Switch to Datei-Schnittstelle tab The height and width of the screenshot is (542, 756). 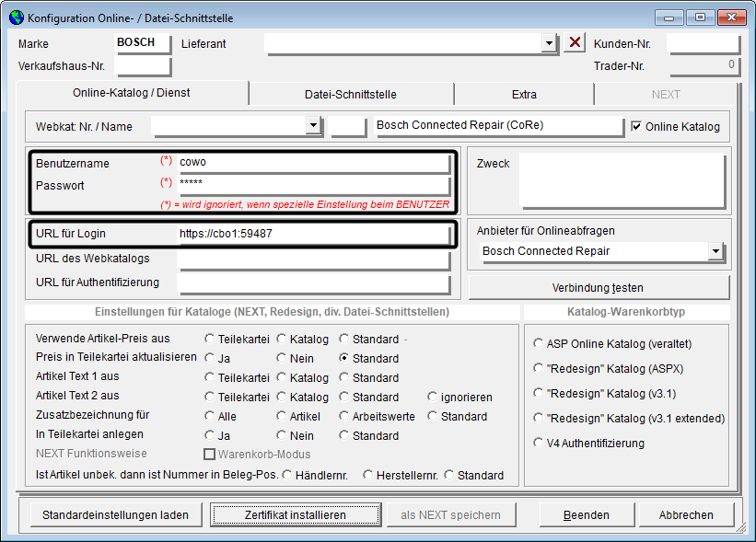click(x=351, y=95)
